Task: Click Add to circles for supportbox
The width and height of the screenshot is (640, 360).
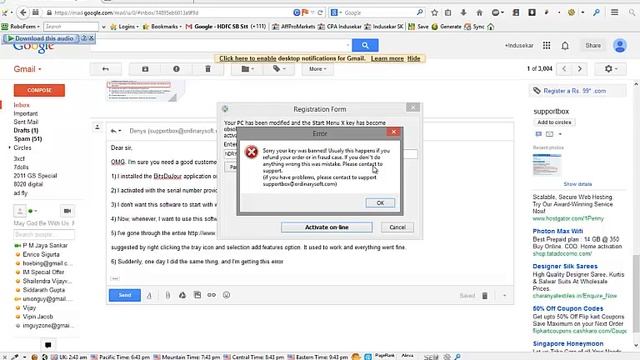Action: pos(554,122)
